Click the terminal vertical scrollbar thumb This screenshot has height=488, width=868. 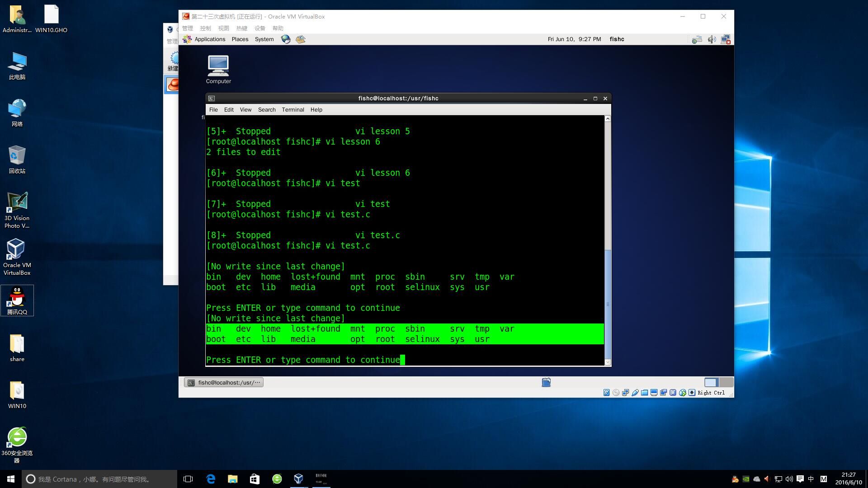[608, 304]
